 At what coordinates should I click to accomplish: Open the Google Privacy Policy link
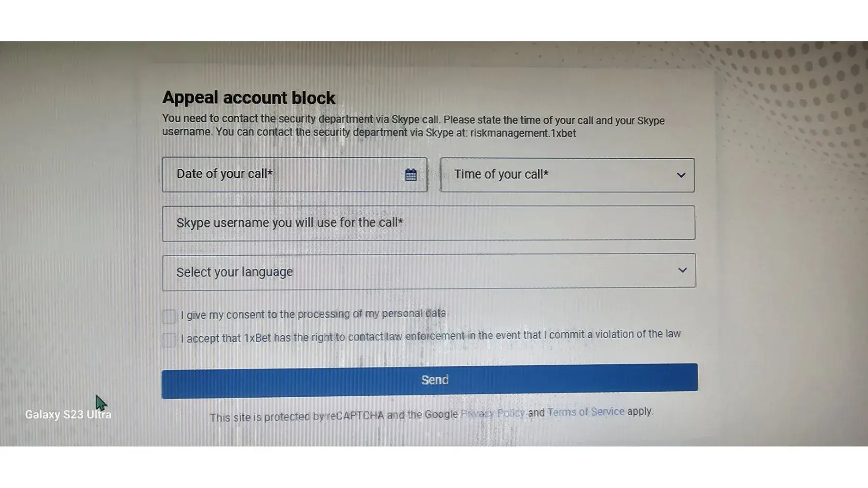492,414
